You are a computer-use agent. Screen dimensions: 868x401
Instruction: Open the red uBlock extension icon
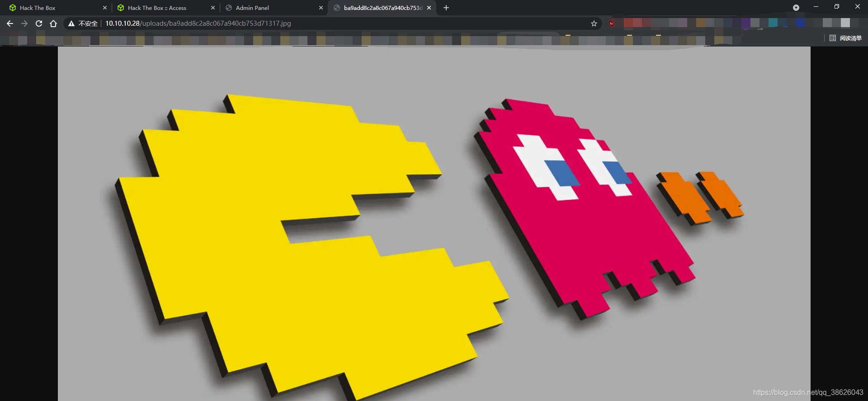point(612,23)
